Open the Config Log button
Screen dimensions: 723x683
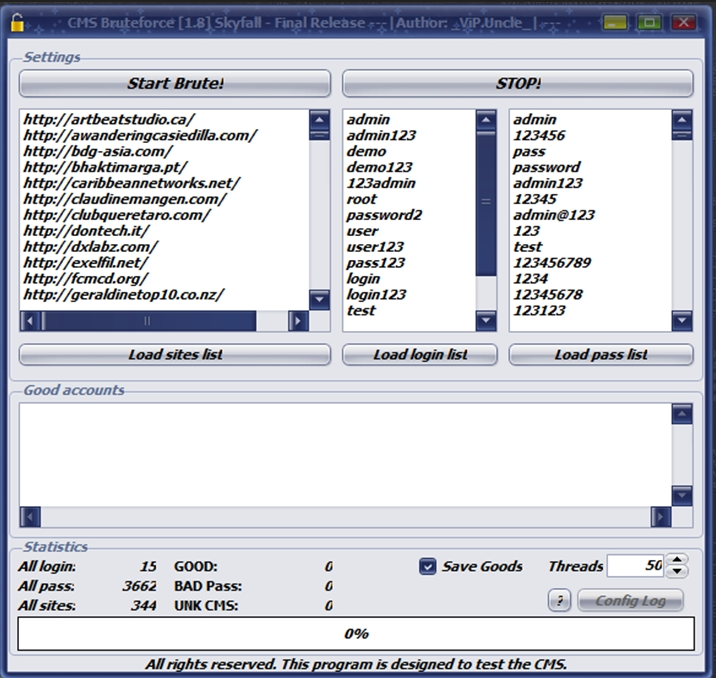pos(628,600)
